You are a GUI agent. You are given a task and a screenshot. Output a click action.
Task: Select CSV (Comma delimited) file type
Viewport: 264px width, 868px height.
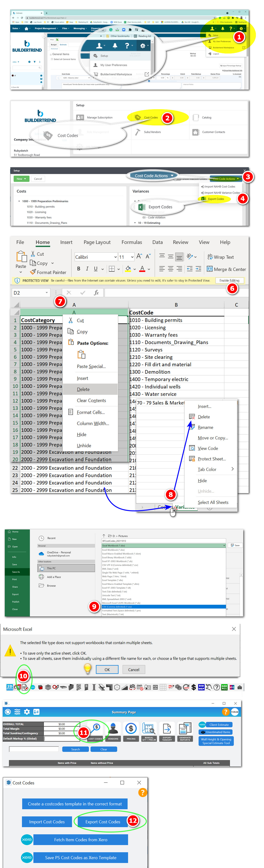[163, 607]
